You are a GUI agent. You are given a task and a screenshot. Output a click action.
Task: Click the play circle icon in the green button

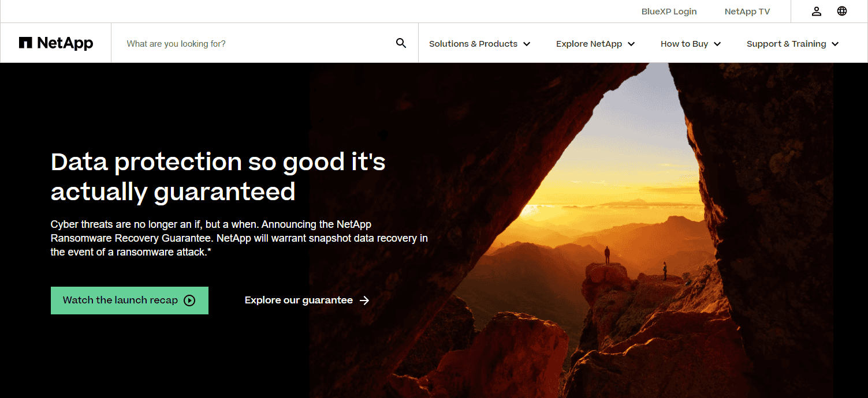189,301
